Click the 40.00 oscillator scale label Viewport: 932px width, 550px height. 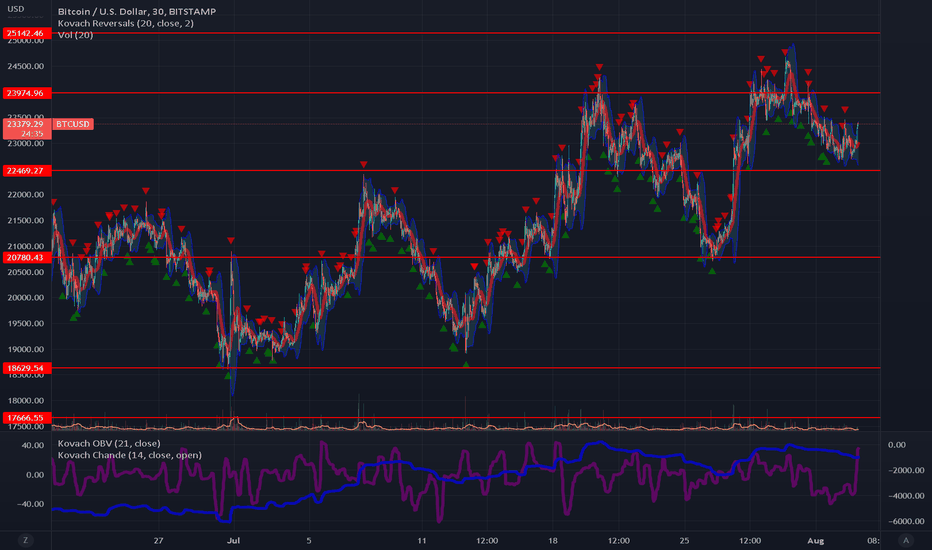[33, 445]
